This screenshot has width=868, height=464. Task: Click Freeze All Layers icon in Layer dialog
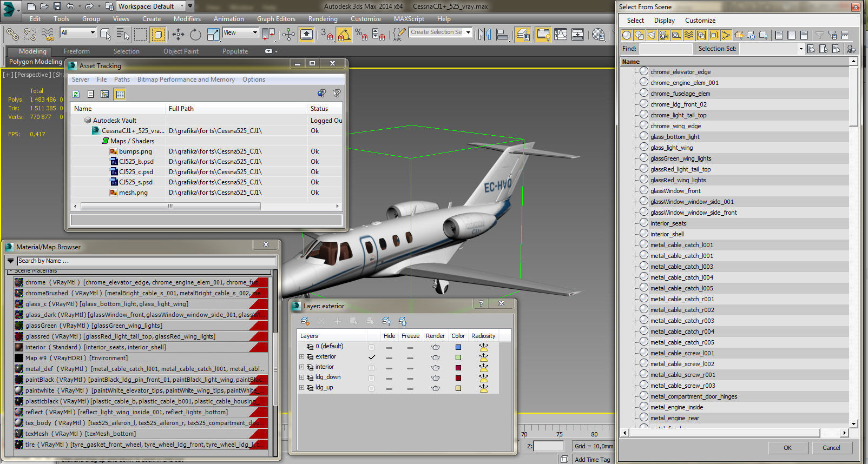[x=403, y=321]
